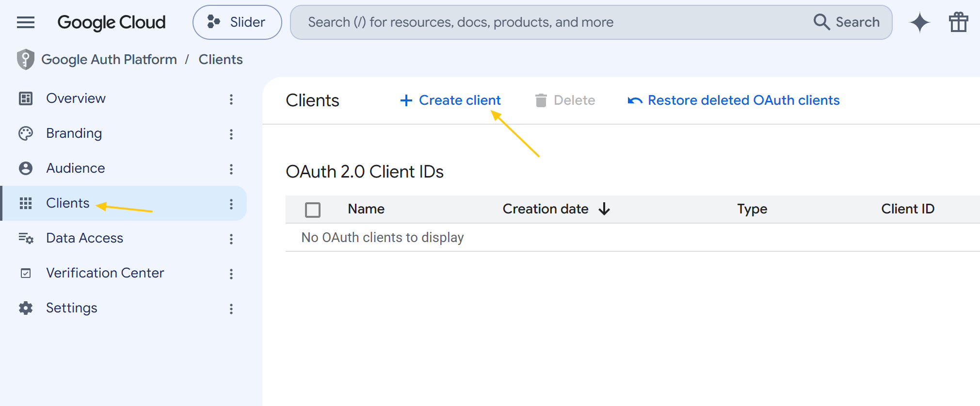
Task: Open more options for Data Access
Action: click(x=231, y=239)
